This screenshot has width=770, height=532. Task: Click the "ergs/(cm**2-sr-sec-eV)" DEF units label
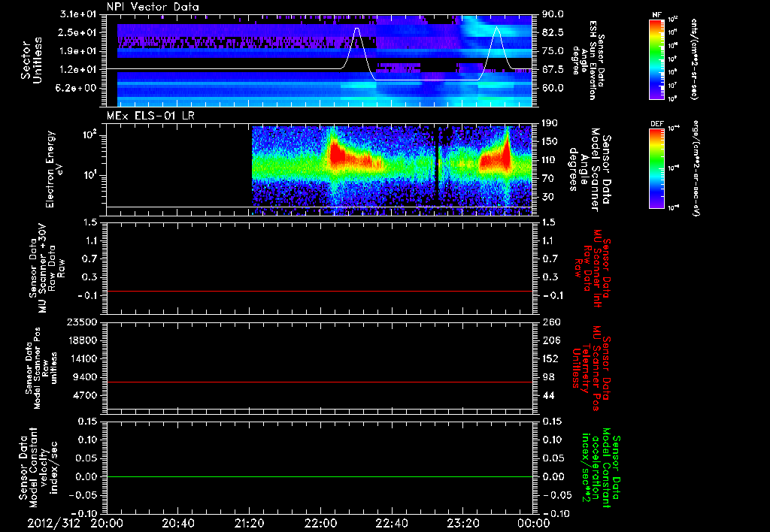[x=695, y=168]
